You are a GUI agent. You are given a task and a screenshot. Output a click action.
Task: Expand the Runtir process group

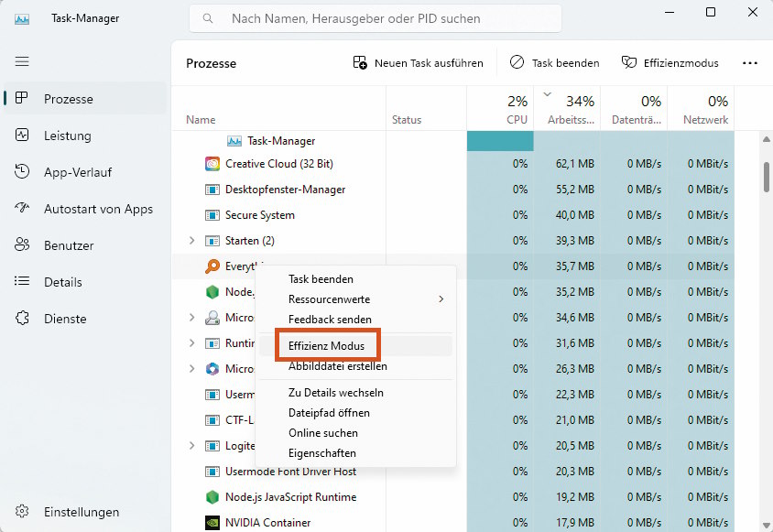191,343
